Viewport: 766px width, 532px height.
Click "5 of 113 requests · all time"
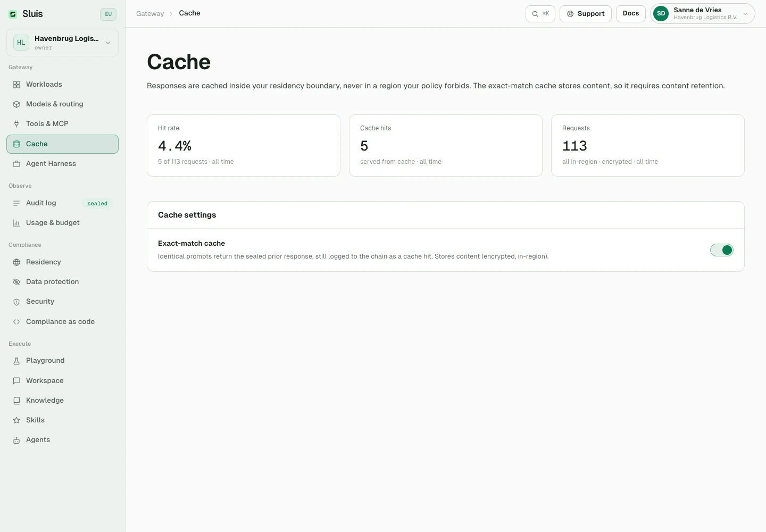coord(196,162)
